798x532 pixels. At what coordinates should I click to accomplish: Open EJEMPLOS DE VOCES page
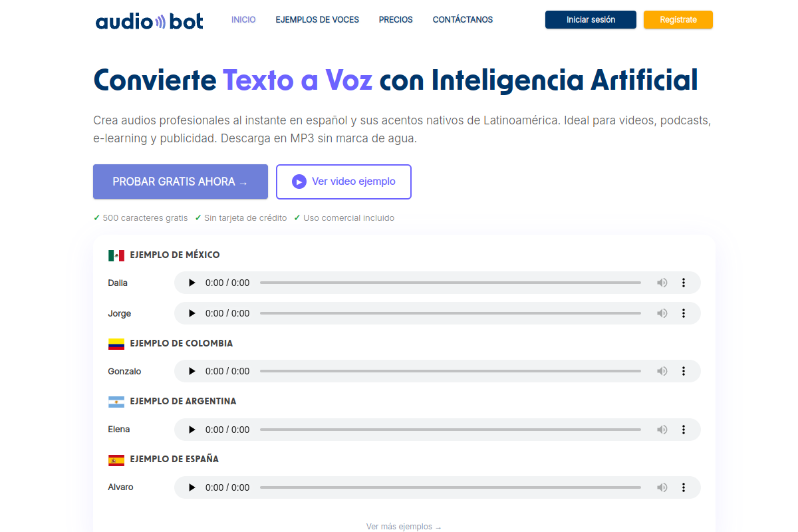(317, 20)
